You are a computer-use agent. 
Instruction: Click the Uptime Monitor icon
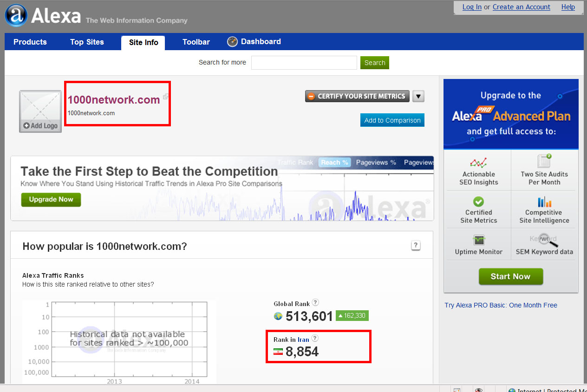click(478, 240)
